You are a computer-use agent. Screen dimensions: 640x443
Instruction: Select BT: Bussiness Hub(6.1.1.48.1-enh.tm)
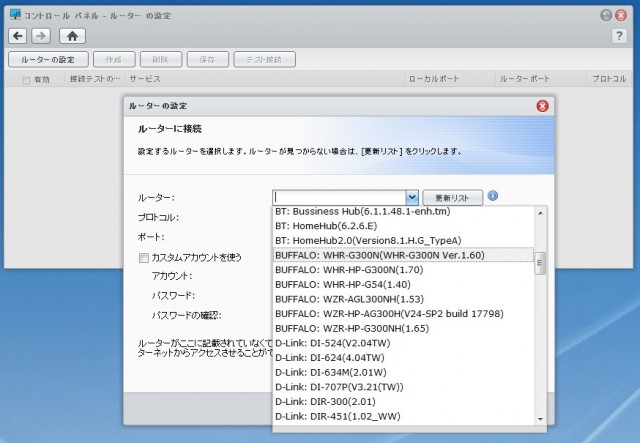pos(403,211)
